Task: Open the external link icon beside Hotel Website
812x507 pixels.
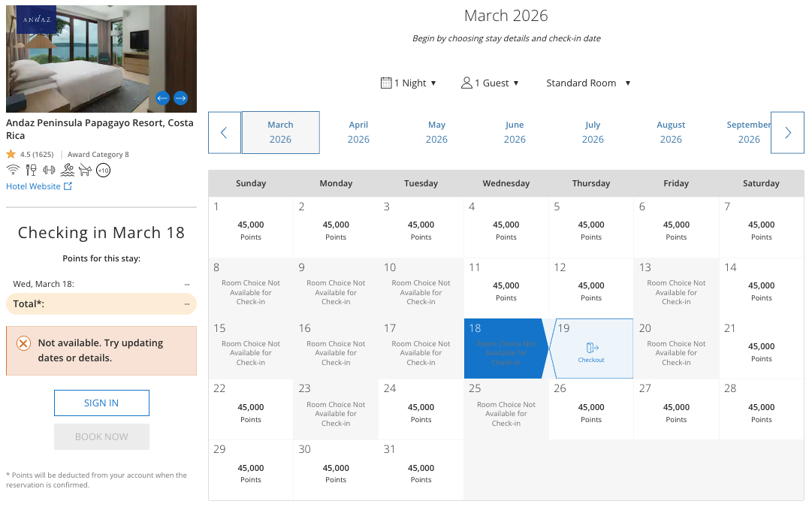Action: [x=68, y=186]
